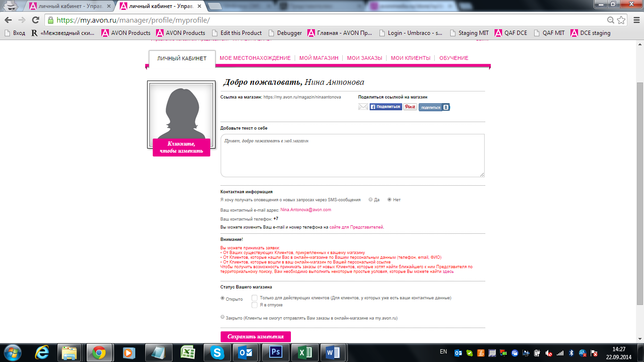Screen dimensions: 644x362
Task: Click the muted volume tray icon
Action: [549, 353]
